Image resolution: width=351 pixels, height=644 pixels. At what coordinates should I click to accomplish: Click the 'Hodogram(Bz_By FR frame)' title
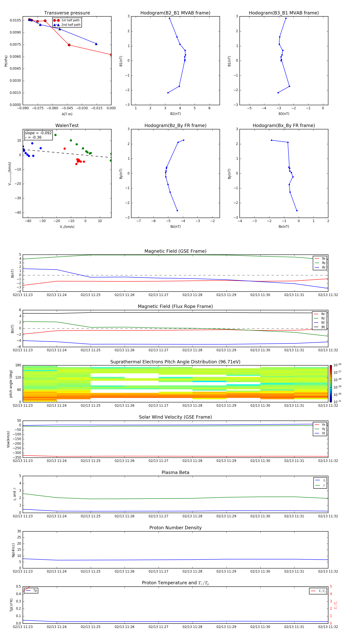coord(175,125)
